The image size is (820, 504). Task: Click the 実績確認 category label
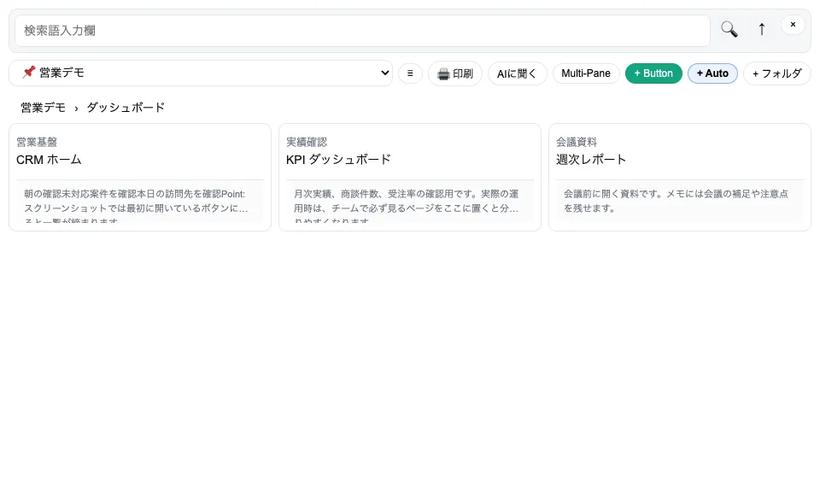pyautogui.click(x=307, y=142)
